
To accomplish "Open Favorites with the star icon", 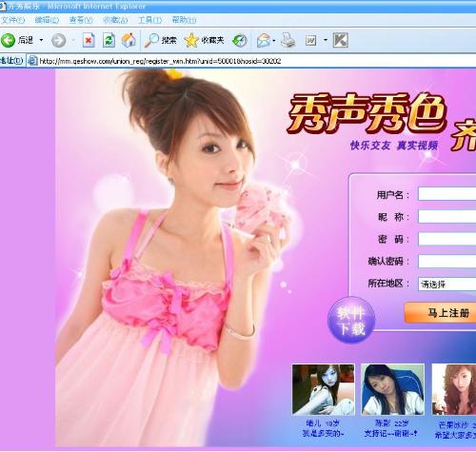I will [191, 40].
